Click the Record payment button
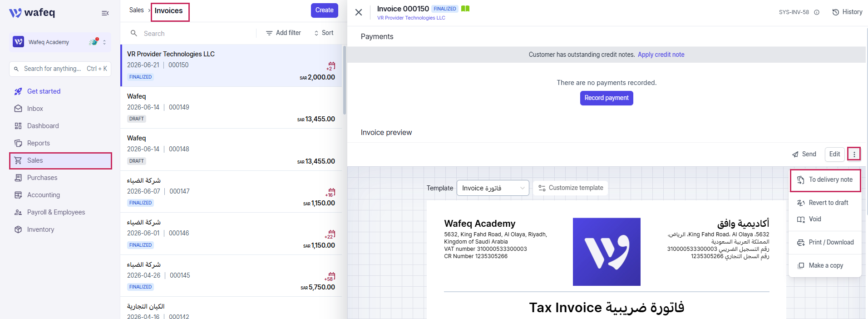The width and height of the screenshot is (868, 319). [x=607, y=98]
